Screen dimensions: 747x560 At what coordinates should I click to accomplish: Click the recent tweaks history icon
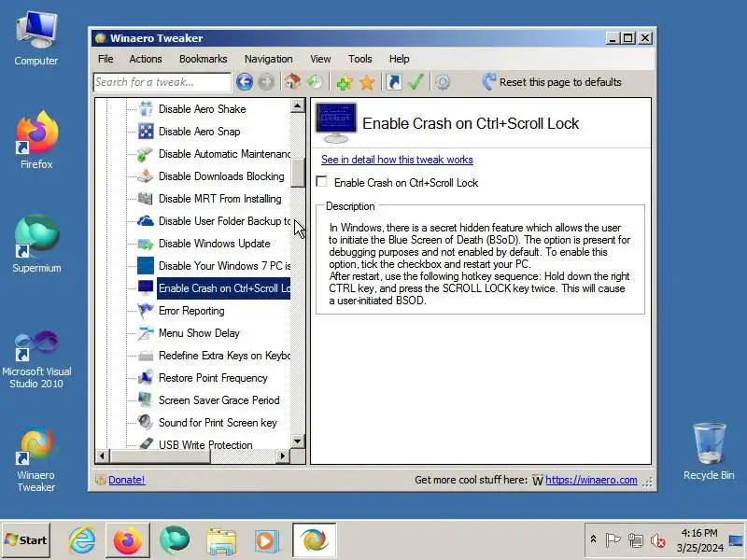[315, 82]
